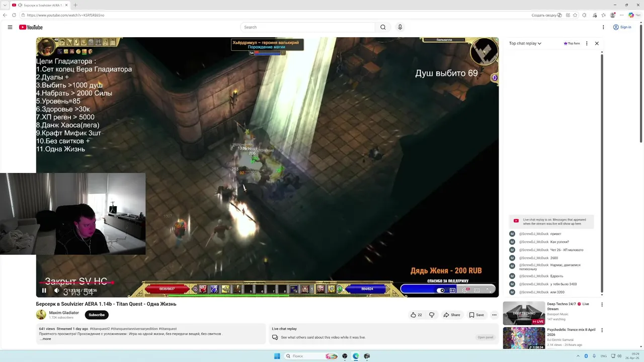Expand the description with ...more
Screen dimensions: 644x362
(45, 339)
